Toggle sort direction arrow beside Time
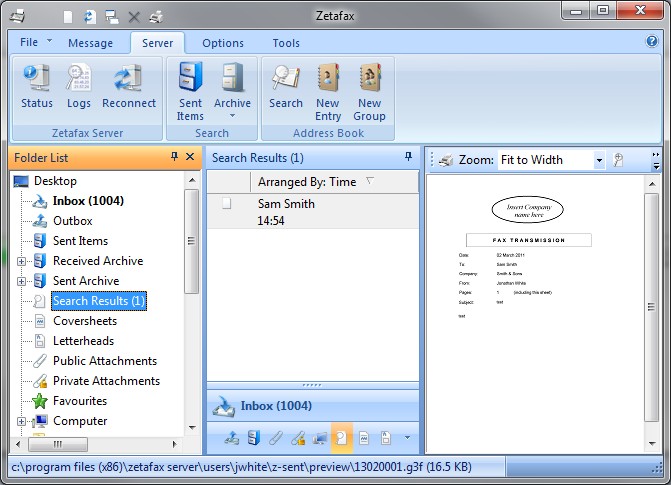 point(370,181)
